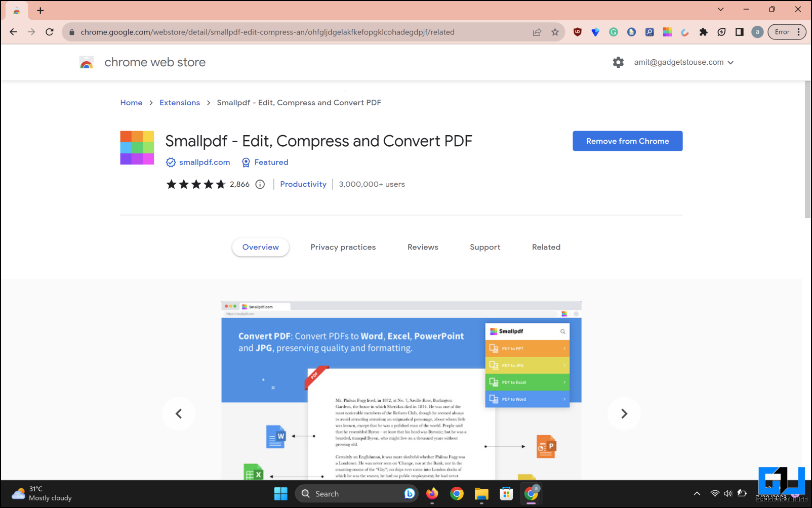
Task: Open Firefox from the taskbar
Action: click(x=432, y=494)
